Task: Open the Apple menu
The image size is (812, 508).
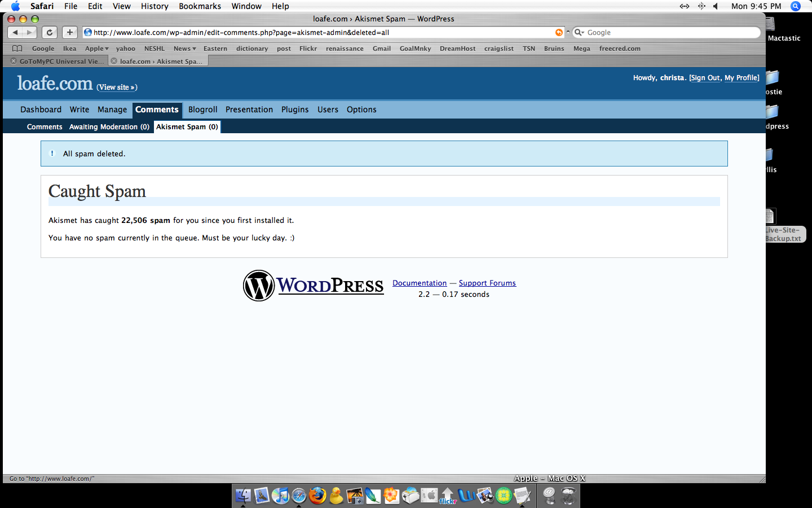Action: click(15, 6)
